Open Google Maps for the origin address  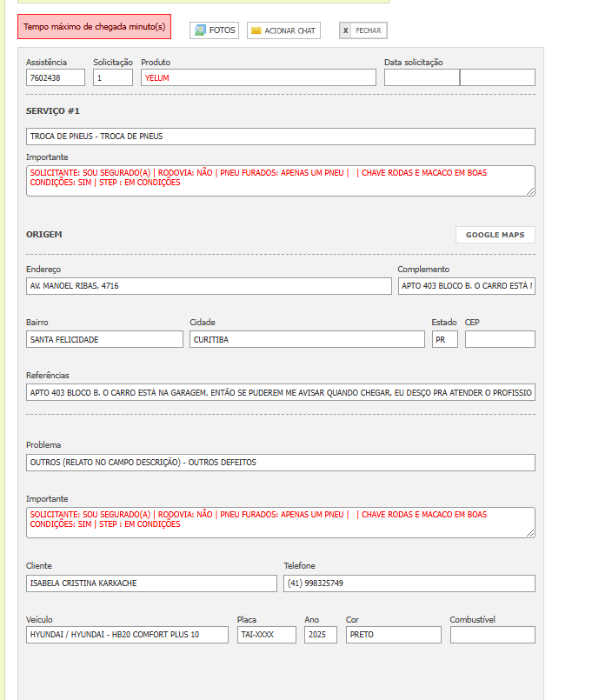(495, 235)
